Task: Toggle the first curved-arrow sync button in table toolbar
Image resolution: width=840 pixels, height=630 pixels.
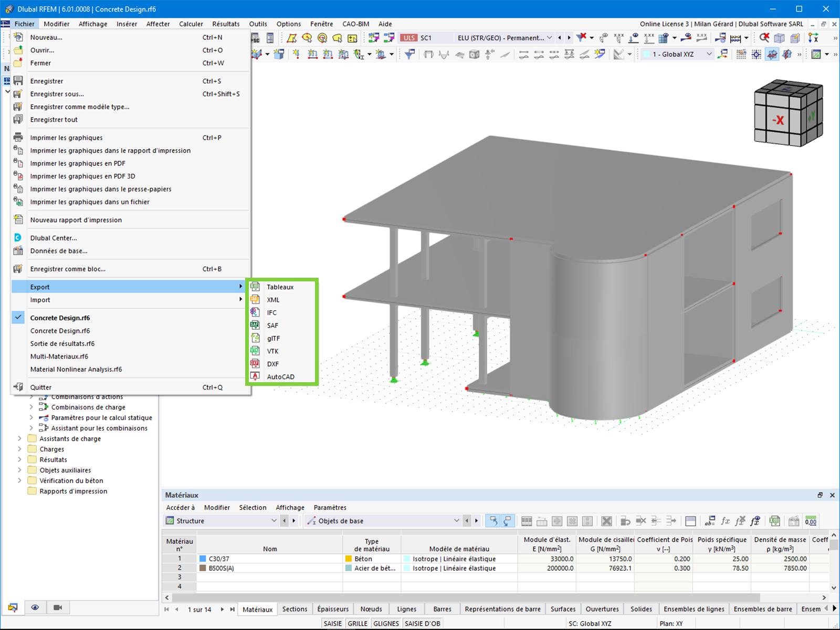Action: 493,521
